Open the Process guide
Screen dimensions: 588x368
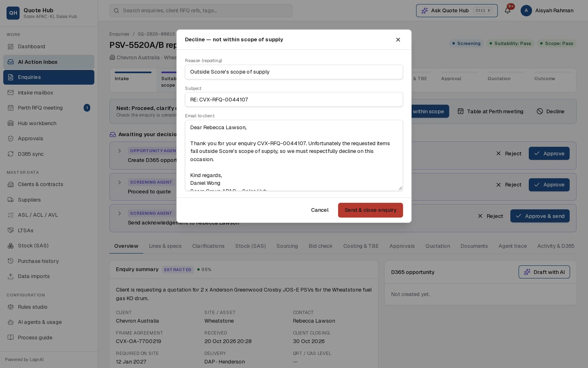[x=49, y=337]
